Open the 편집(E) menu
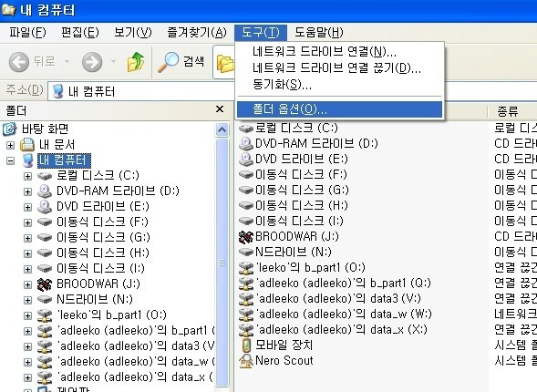The height and width of the screenshot is (392, 537). pos(80,33)
